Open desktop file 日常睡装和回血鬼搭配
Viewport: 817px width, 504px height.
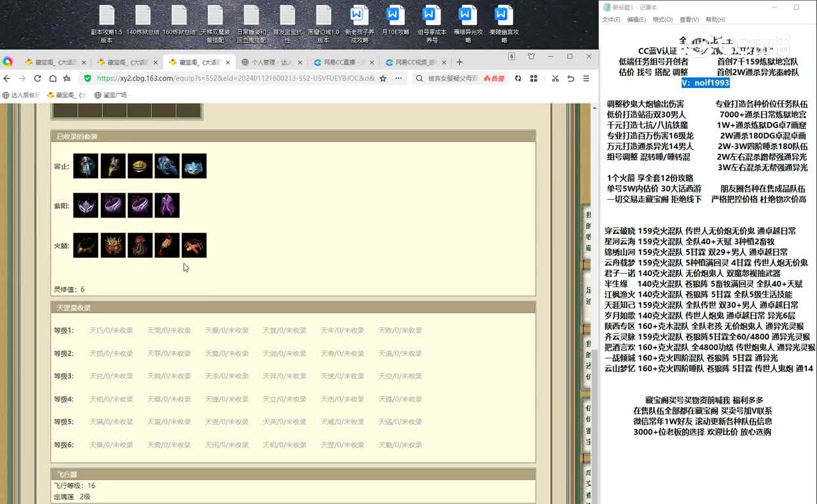click(251, 24)
